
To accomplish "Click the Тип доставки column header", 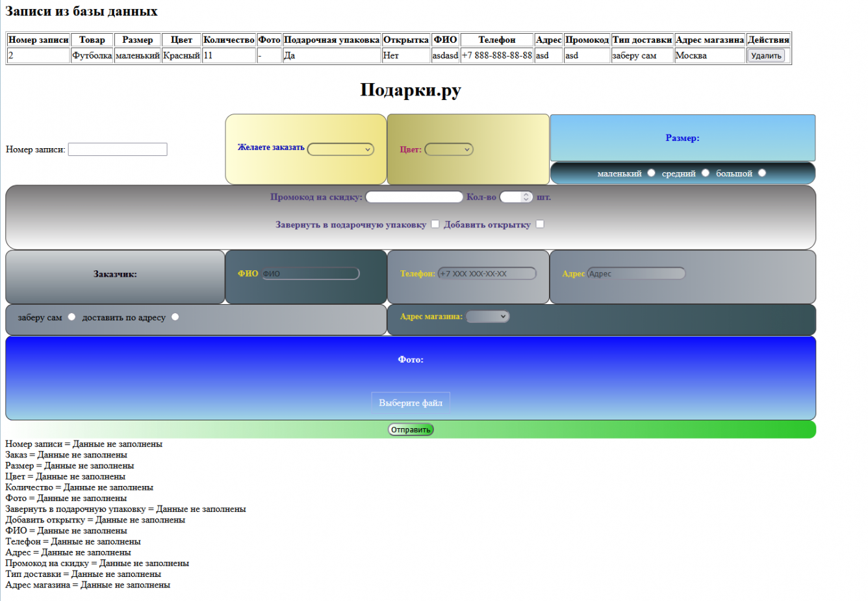I will pyautogui.click(x=642, y=40).
